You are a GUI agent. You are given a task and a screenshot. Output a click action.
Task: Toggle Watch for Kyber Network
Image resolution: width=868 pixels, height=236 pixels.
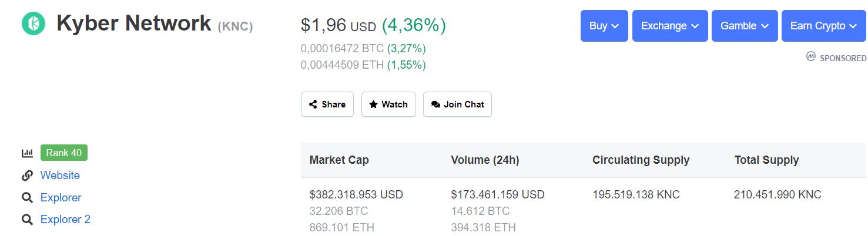pos(388,104)
